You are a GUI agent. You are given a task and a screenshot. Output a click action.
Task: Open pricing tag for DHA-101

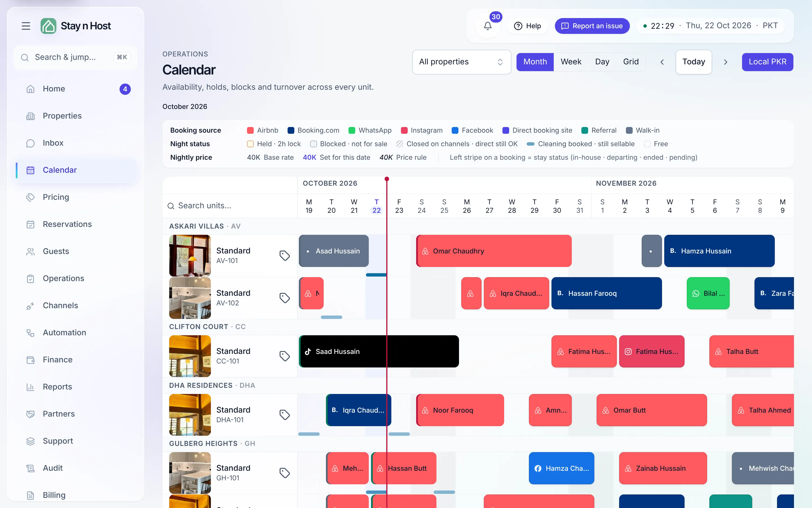pyautogui.click(x=284, y=415)
